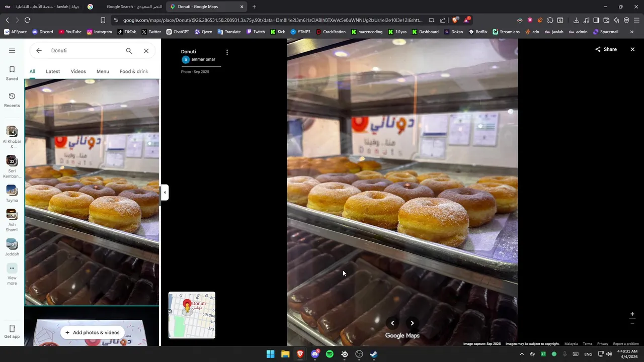
Task: Open Steam from the taskbar
Action: pyautogui.click(x=374, y=354)
